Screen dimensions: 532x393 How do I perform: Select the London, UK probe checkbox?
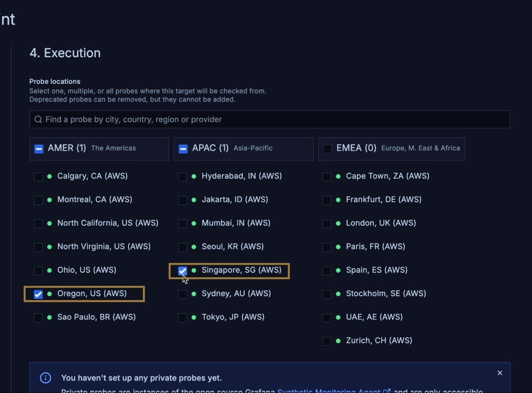point(327,224)
